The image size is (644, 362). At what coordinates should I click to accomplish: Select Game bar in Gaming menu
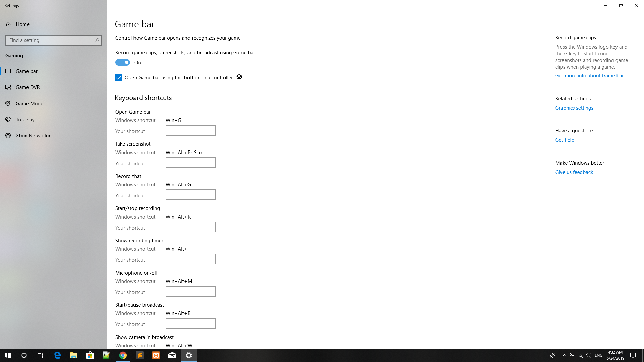point(26,71)
